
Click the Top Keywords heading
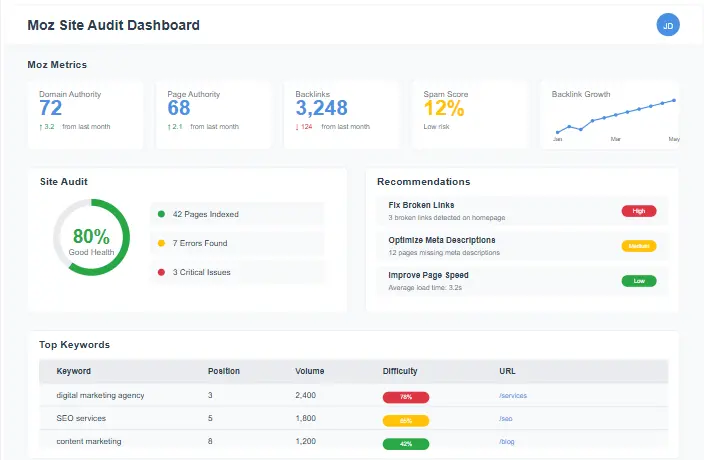click(x=75, y=345)
